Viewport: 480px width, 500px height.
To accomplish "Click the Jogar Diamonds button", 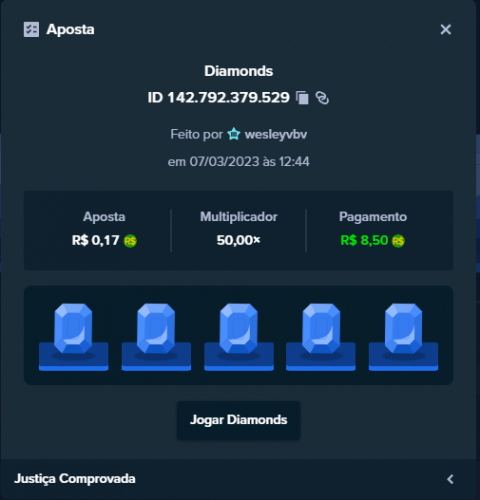I will [238, 420].
